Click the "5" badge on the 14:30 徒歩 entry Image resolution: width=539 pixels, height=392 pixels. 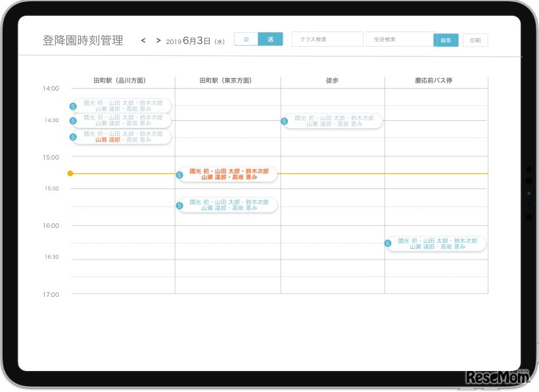[284, 121]
